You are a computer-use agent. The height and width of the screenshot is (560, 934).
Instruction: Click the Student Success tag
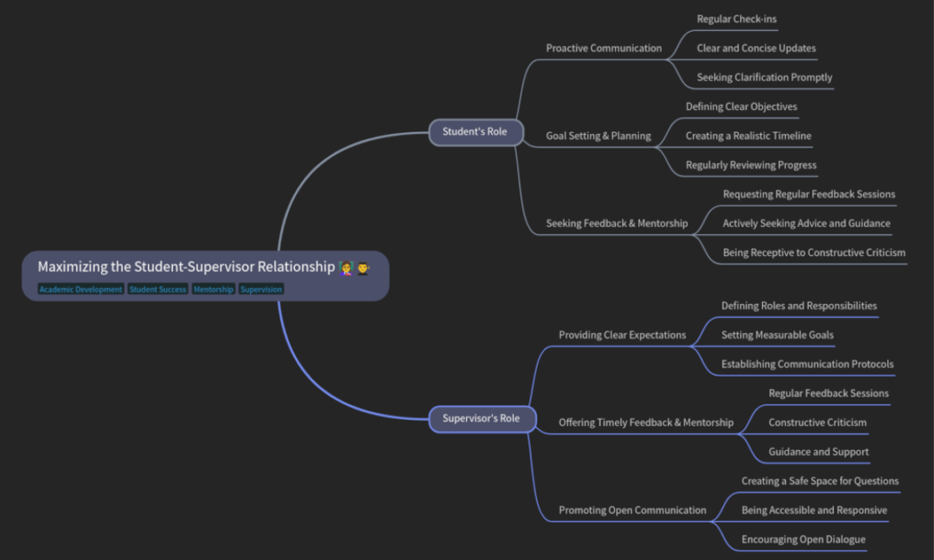click(x=157, y=290)
